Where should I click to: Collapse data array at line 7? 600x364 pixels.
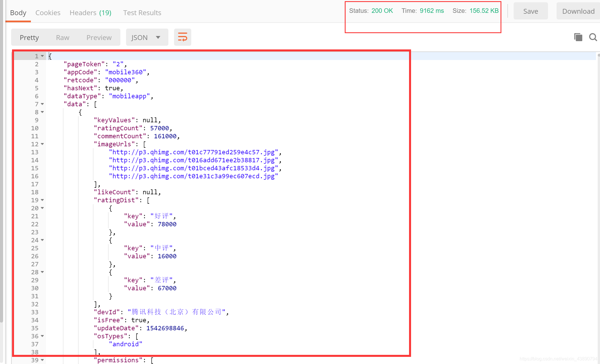[x=42, y=104]
